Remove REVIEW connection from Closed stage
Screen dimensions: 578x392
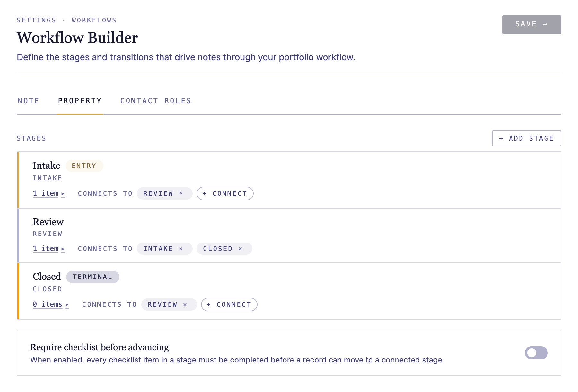185,304
